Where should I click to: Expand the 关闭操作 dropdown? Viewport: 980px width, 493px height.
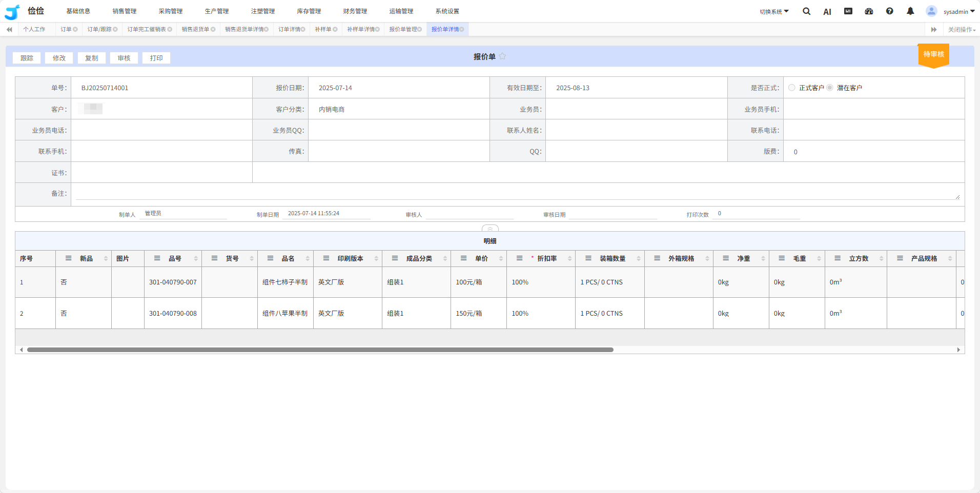(961, 30)
